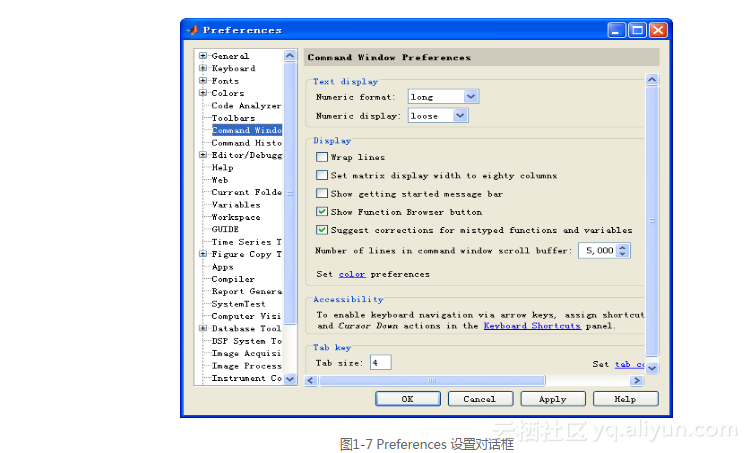This screenshot has width=749, height=453.
Task: Expand the Figure Copy Template node
Action: point(203,254)
